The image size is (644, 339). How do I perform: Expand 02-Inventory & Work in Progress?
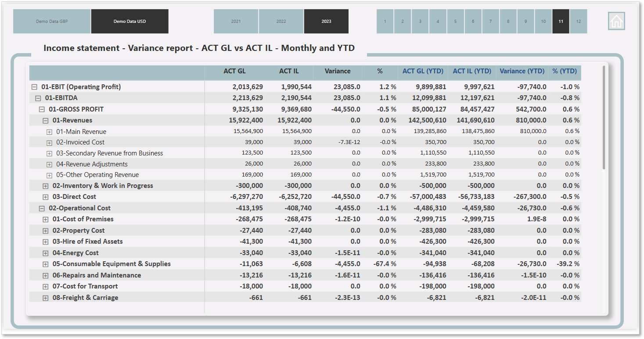point(45,186)
